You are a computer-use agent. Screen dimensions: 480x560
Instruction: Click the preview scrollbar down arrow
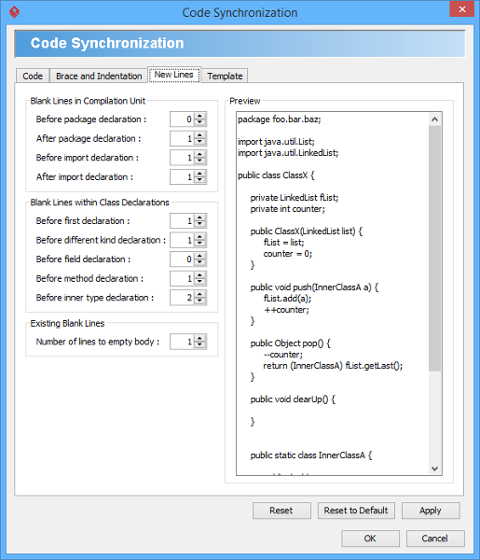(435, 469)
